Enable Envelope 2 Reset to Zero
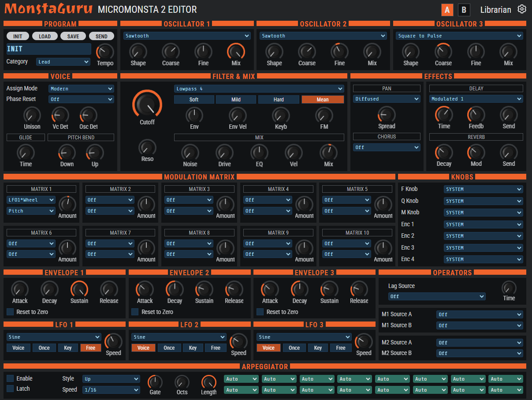This screenshot has height=400, width=532. click(x=135, y=312)
